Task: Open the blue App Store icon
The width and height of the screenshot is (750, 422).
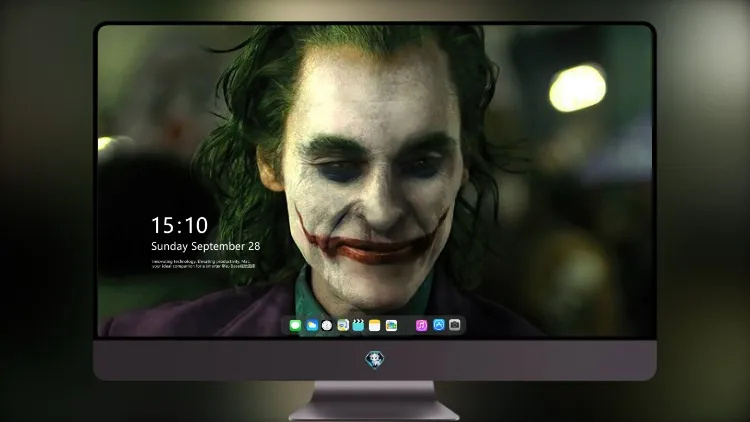Action: [439, 325]
